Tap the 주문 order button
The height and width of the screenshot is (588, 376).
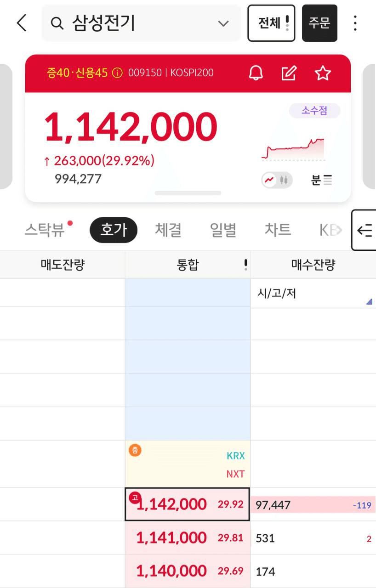pos(319,23)
